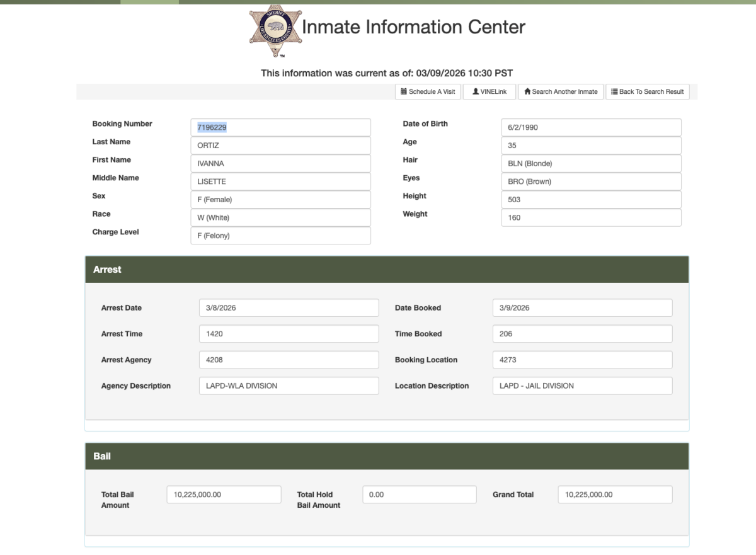Click the Grand Total field
The image size is (756, 555).
pyautogui.click(x=615, y=495)
